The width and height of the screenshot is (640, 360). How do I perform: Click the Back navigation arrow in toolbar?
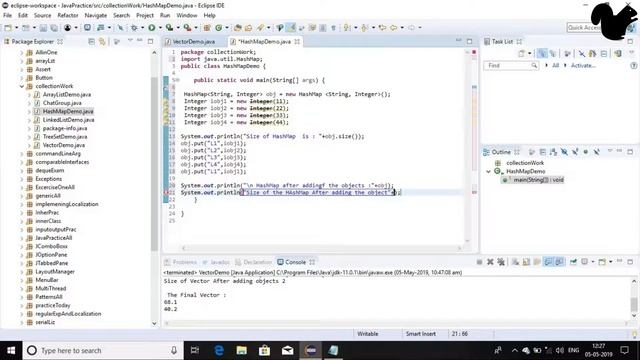(393, 28)
